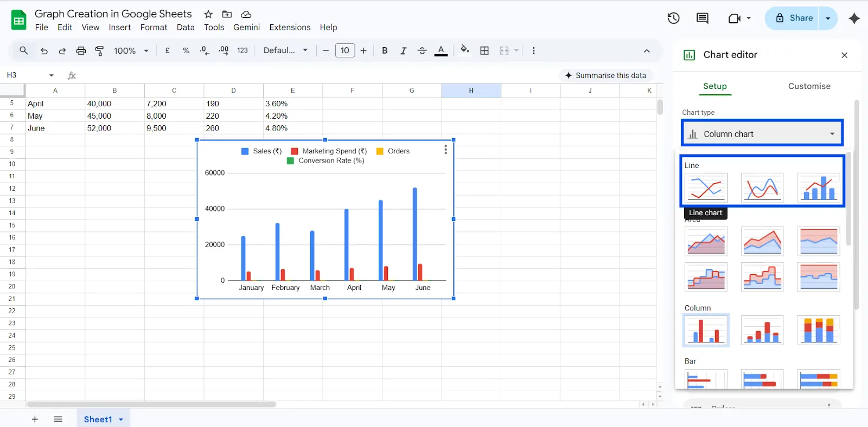This screenshot has width=868, height=427.
Task: Open the fill colour picker
Action: 465,50
